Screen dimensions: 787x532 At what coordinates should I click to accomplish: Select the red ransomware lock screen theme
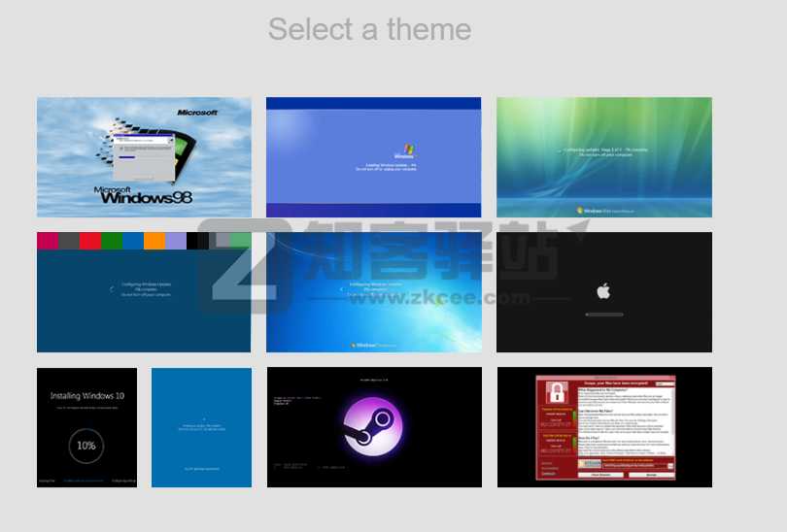coord(603,427)
